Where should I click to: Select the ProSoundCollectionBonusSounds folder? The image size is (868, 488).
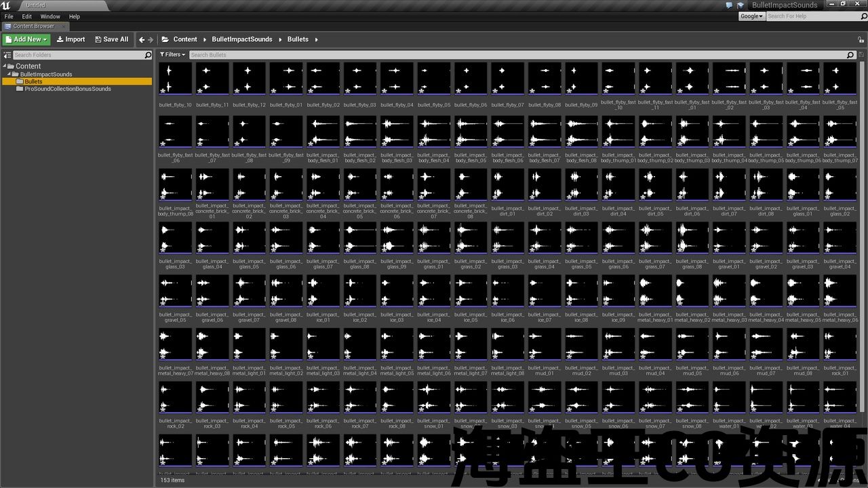pyautogui.click(x=67, y=89)
